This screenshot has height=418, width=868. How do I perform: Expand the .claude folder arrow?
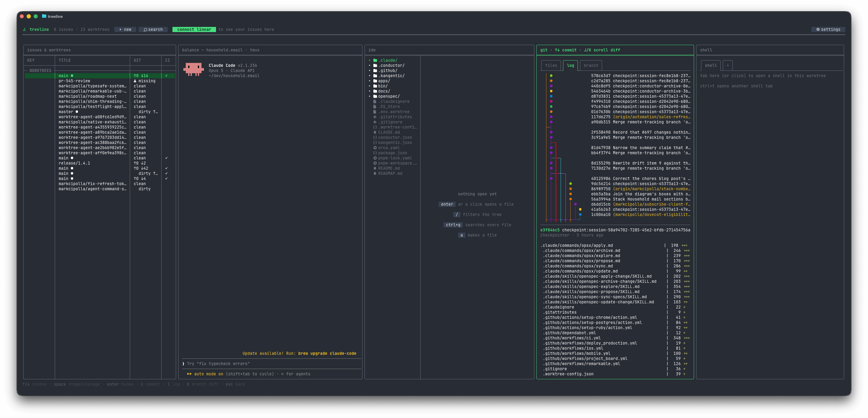click(x=369, y=60)
